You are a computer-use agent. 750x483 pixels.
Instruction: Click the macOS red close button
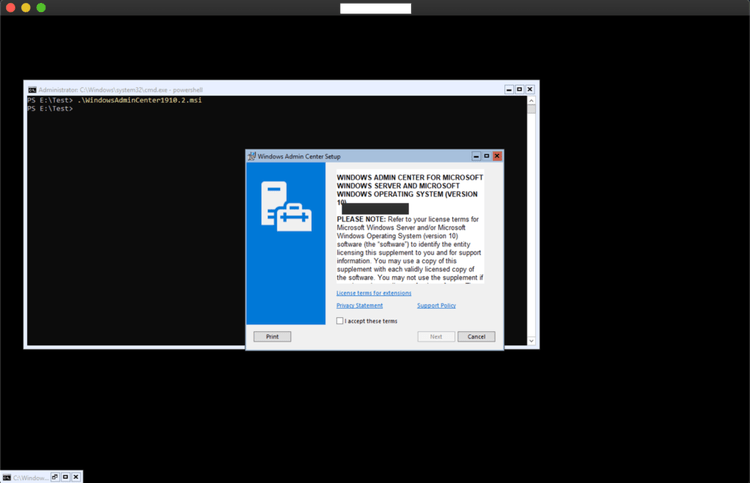coord(11,8)
